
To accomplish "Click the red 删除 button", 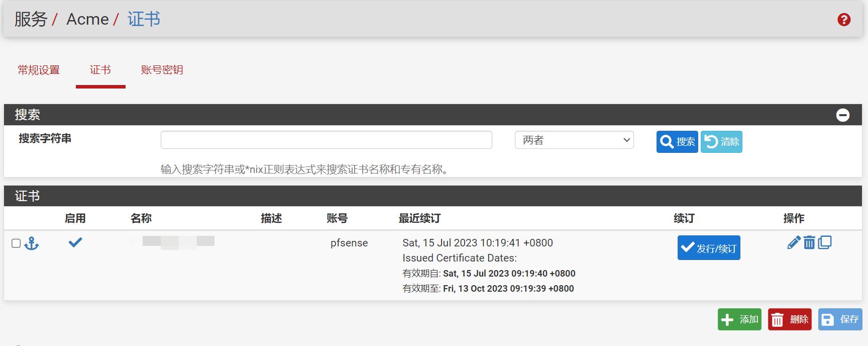I will (x=789, y=319).
